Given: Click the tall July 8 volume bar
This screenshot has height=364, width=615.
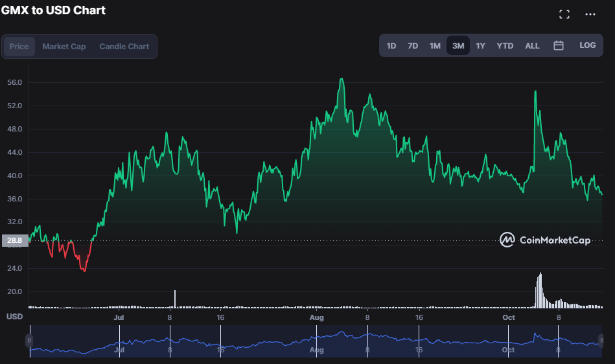Looking at the screenshot, I should (175, 299).
